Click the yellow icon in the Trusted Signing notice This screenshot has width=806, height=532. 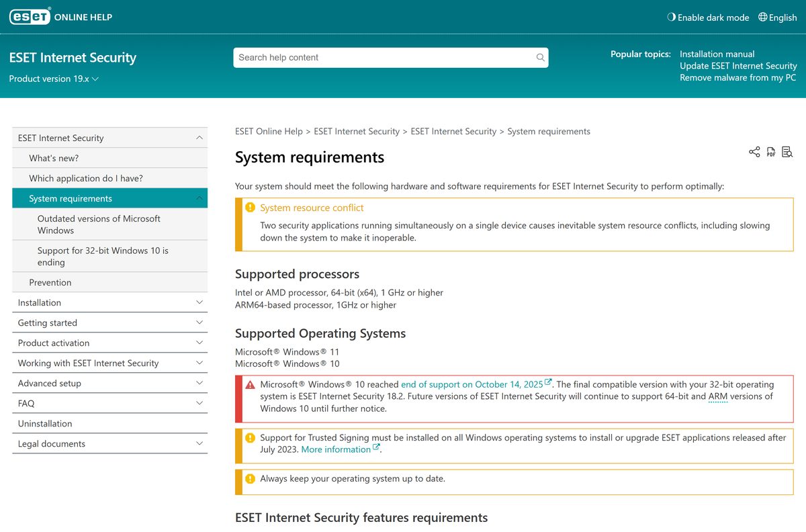[x=250, y=438]
